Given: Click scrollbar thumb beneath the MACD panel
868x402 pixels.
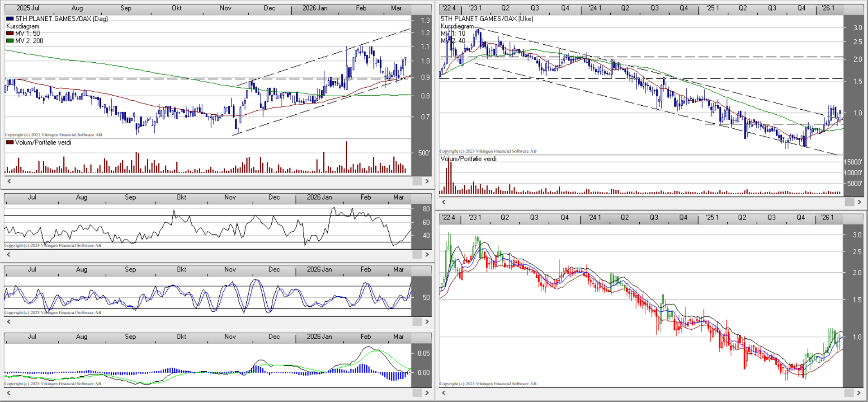Looking at the screenshot, I should pyautogui.click(x=417, y=393).
